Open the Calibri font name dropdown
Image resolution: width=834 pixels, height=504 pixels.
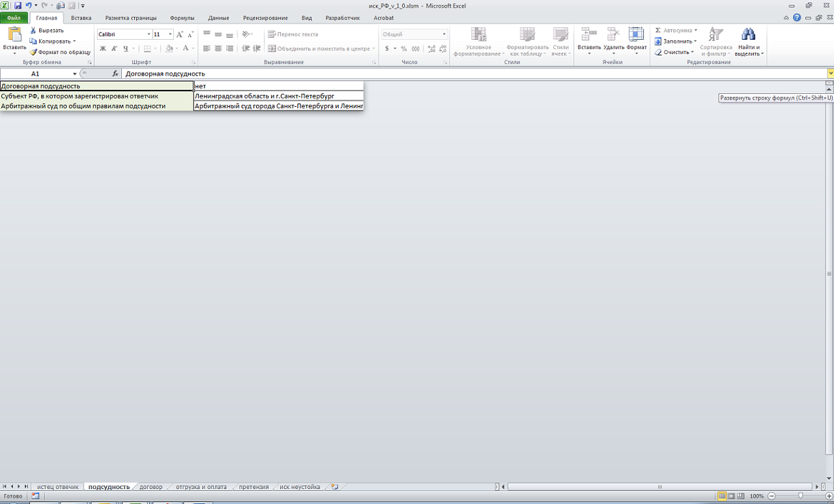pos(149,35)
